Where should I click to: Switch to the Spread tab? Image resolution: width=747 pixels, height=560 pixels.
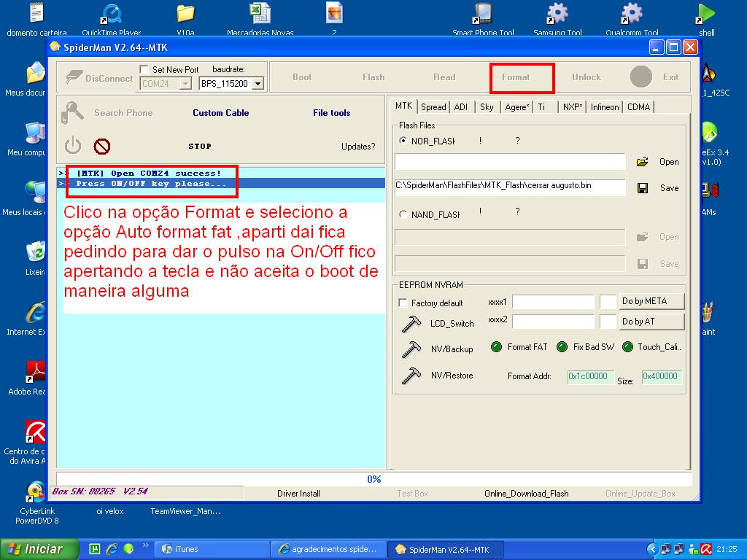tap(433, 107)
